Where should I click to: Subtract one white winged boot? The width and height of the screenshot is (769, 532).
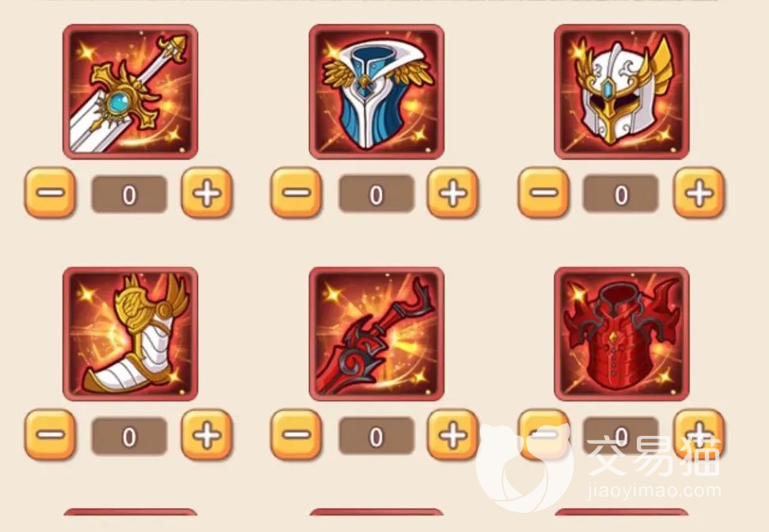click(50, 435)
